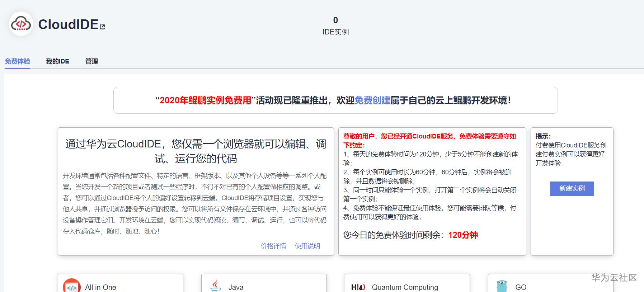Viewport: 644px width, 292px height.
Task: Click the Java coffee cup icon
Action: click(215, 286)
